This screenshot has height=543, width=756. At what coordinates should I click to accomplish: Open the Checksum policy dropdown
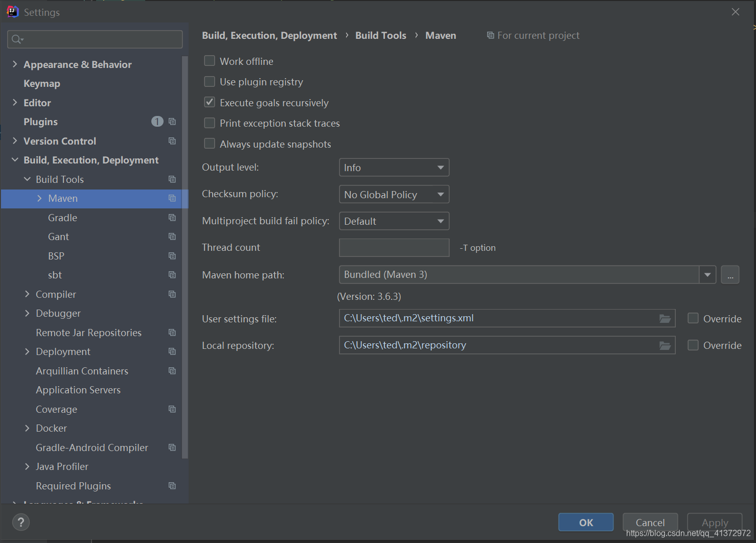point(394,195)
